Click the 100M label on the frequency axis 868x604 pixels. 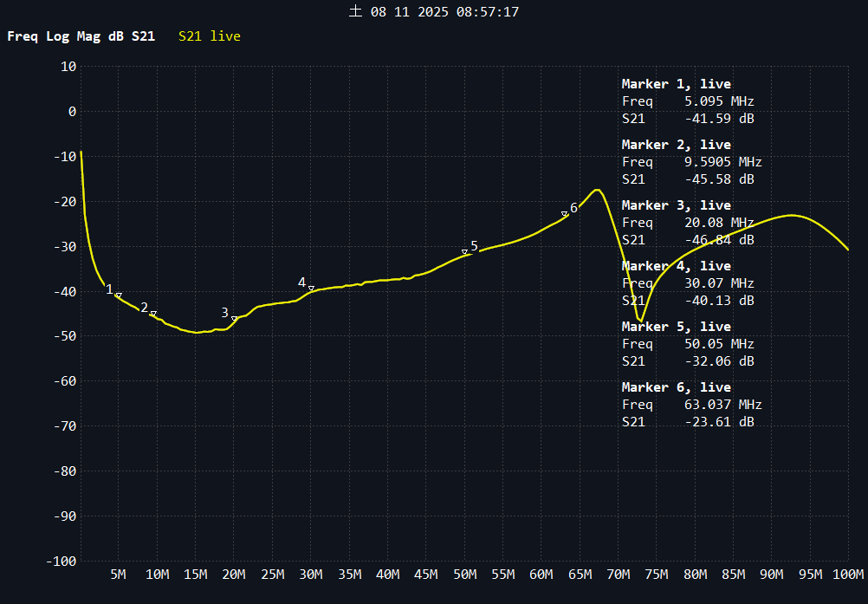click(848, 575)
